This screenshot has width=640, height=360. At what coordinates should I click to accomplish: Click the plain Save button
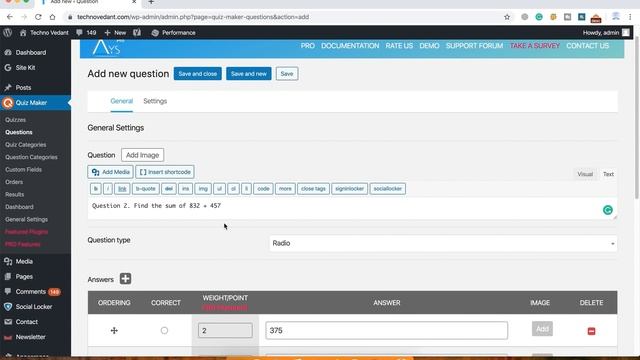pos(287,74)
